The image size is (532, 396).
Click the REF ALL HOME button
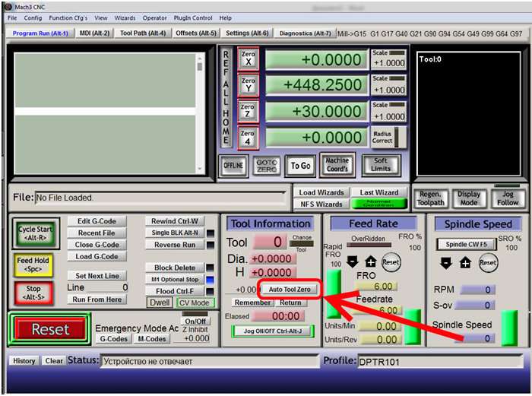click(x=226, y=97)
